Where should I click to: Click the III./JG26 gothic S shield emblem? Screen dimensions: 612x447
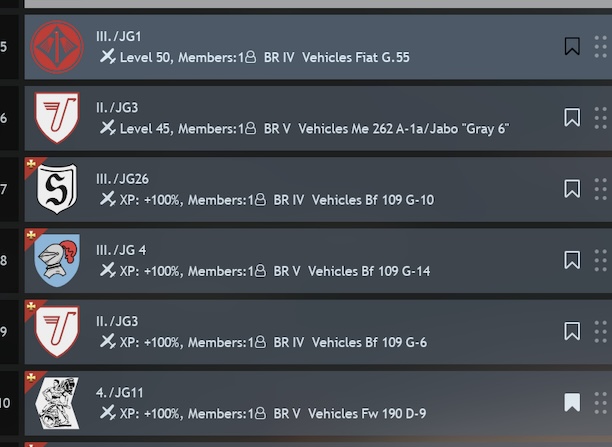click(x=57, y=189)
